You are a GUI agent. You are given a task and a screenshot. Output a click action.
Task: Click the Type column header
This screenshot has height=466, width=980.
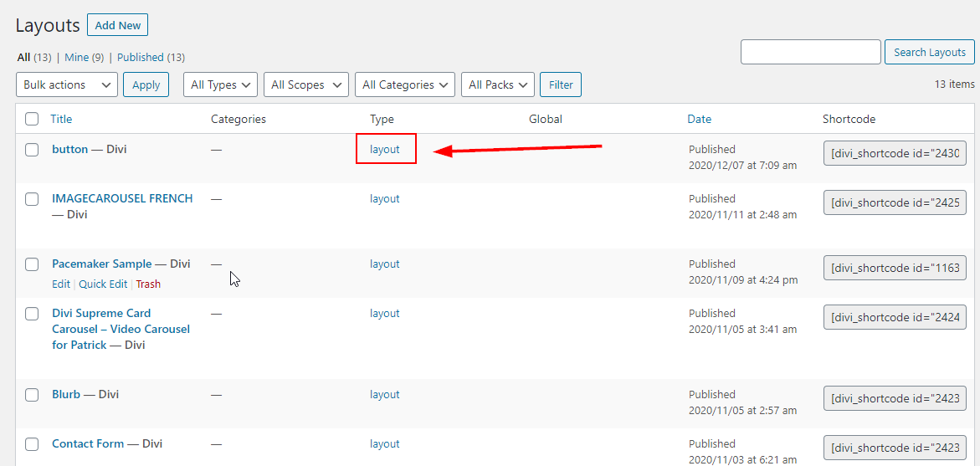(382, 119)
